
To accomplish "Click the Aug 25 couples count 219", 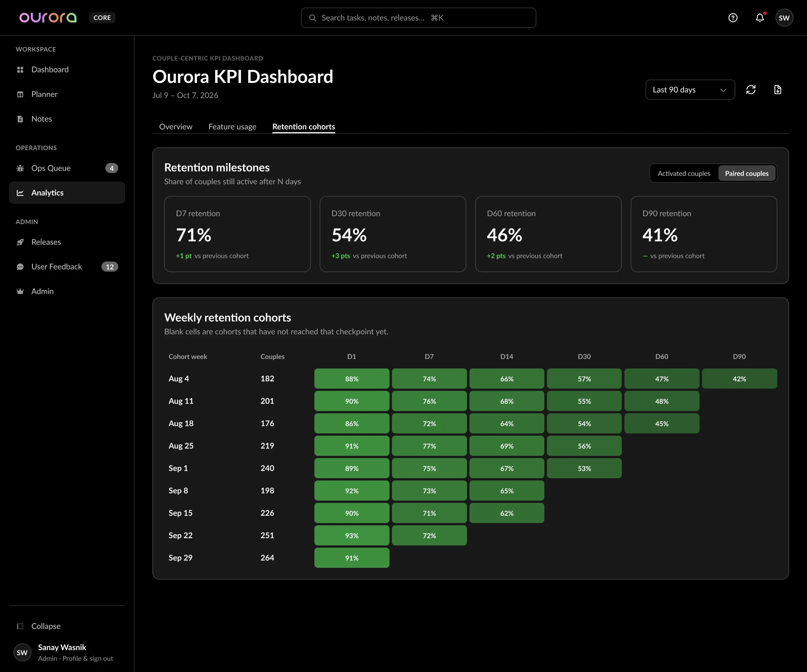I will [267, 446].
